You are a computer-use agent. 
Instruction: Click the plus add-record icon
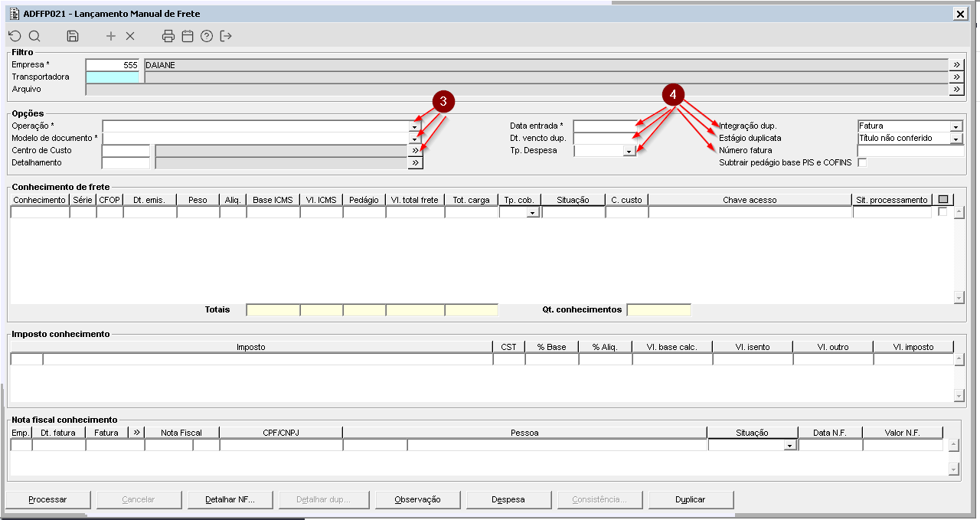tap(111, 36)
